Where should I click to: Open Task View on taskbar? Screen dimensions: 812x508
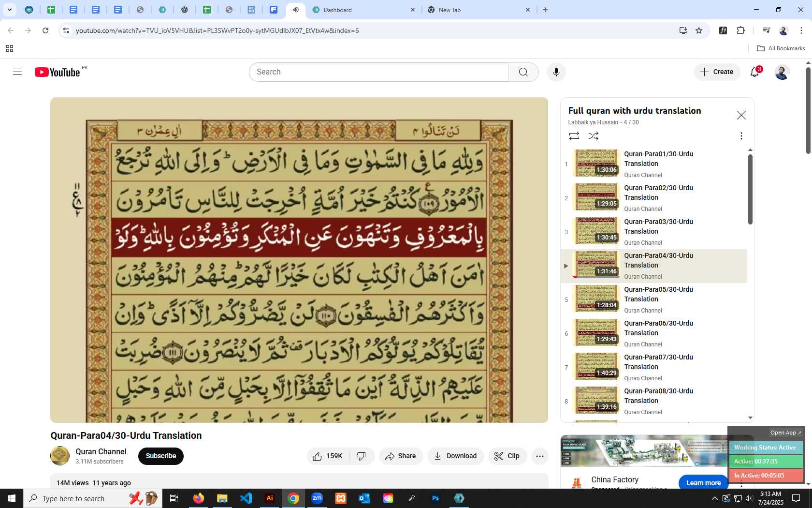(174, 498)
